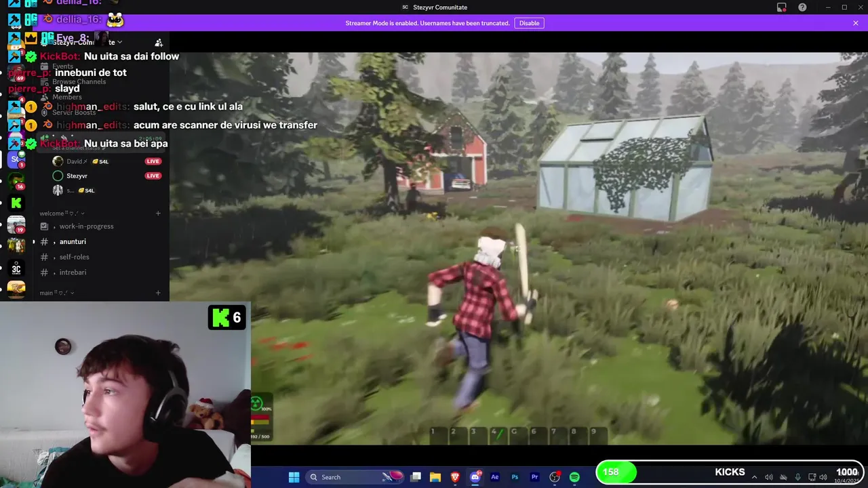Collapse the main channel category

[57, 293]
